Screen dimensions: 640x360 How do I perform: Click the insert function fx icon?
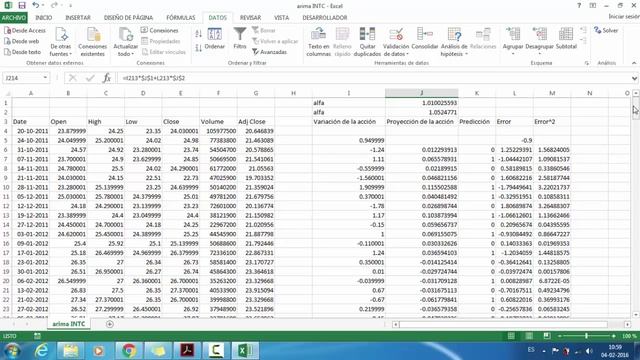pyautogui.click(x=107, y=78)
